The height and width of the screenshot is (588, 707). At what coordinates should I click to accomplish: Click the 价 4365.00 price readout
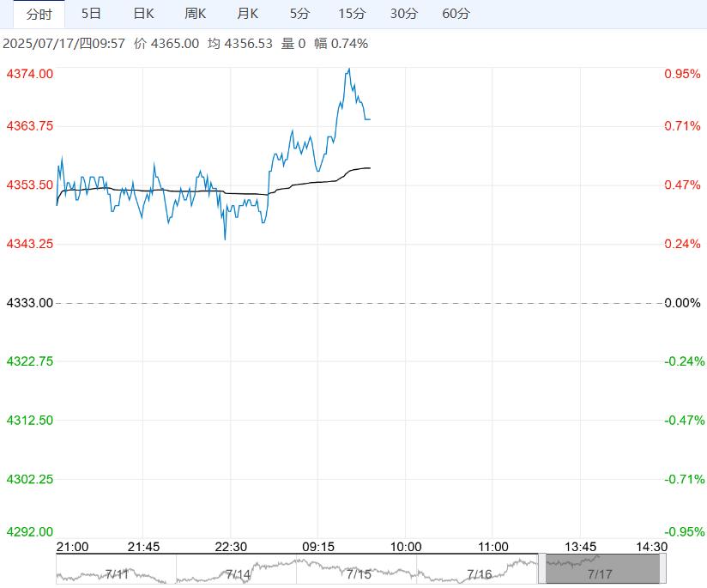coord(166,44)
